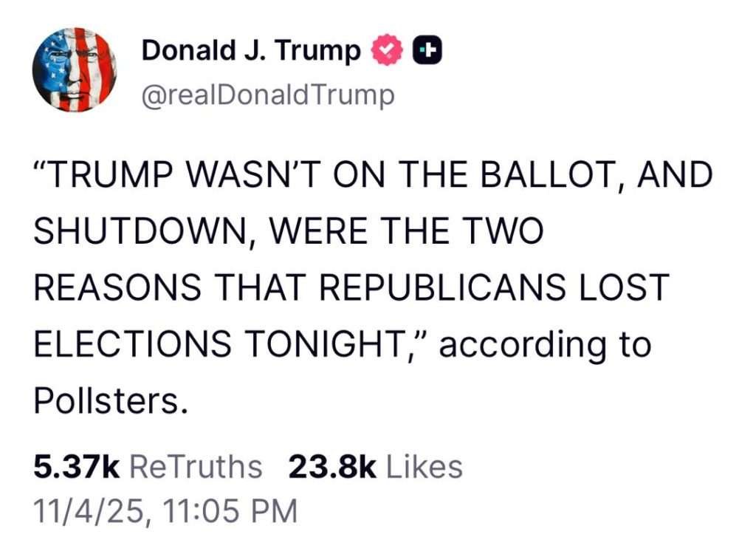This screenshot has height=554, width=756.
Task: Click the word "REPUBLICANS" in the post
Action: pyautogui.click(x=451, y=288)
